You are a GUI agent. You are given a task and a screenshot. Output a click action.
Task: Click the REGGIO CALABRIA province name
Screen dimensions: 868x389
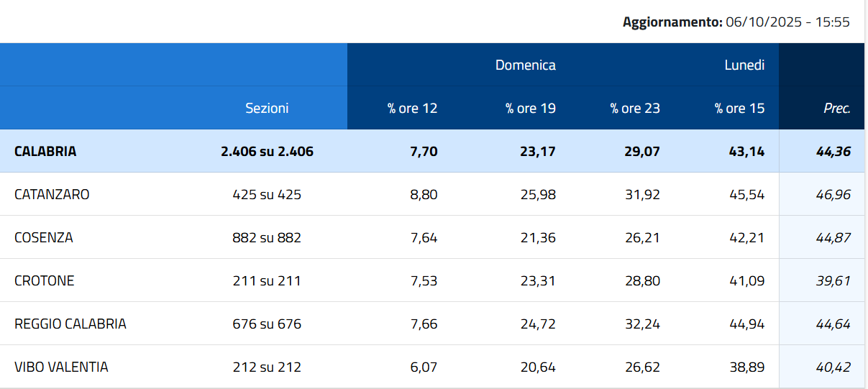pyautogui.click(x=70, y=324)
